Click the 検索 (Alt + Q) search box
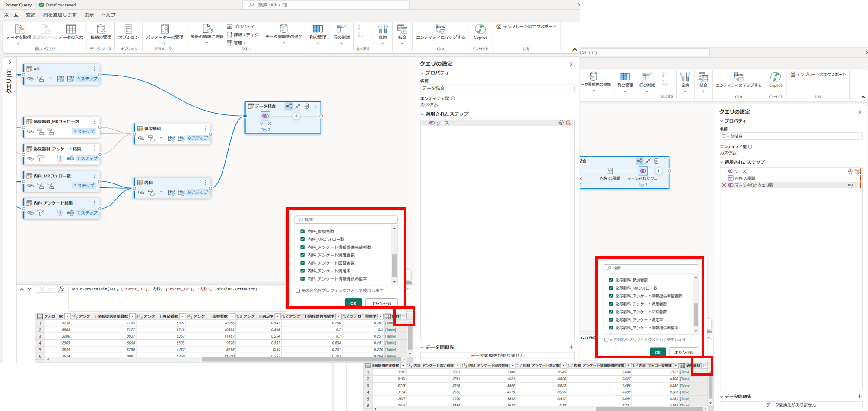868x411 pixels. coord(326,5)
